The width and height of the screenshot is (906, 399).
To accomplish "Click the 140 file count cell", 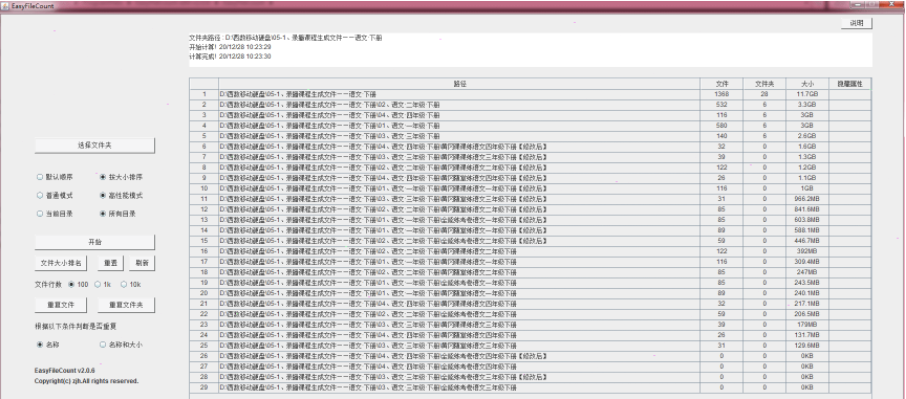I will click(x=722, y=136).
